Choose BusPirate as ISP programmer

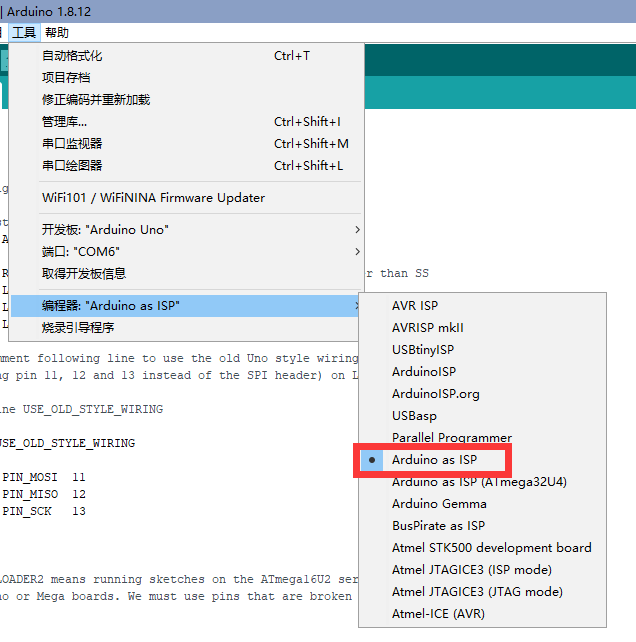(x=482, y=526)
